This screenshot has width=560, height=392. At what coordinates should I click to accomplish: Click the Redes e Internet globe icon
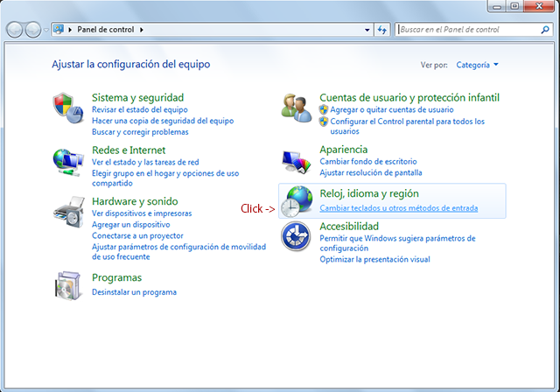pyautogui.click(x=68, y=163)
